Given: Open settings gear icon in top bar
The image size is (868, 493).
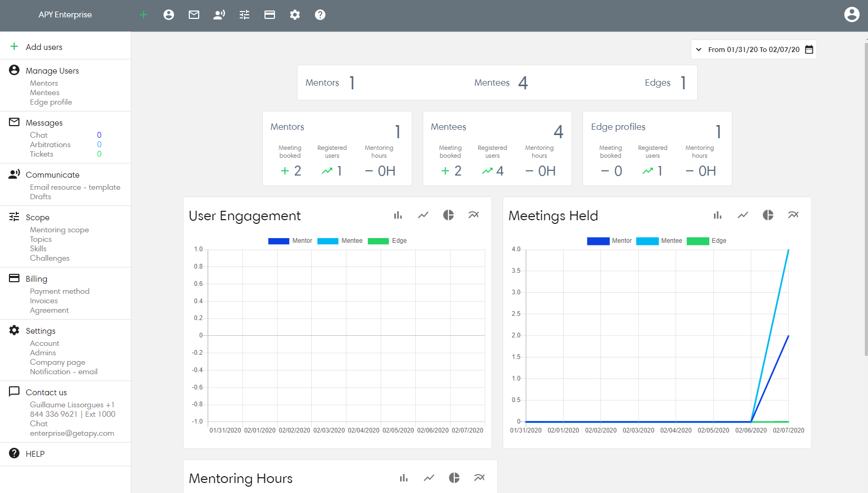Looking at the screenshot, I should coord(295,15).
